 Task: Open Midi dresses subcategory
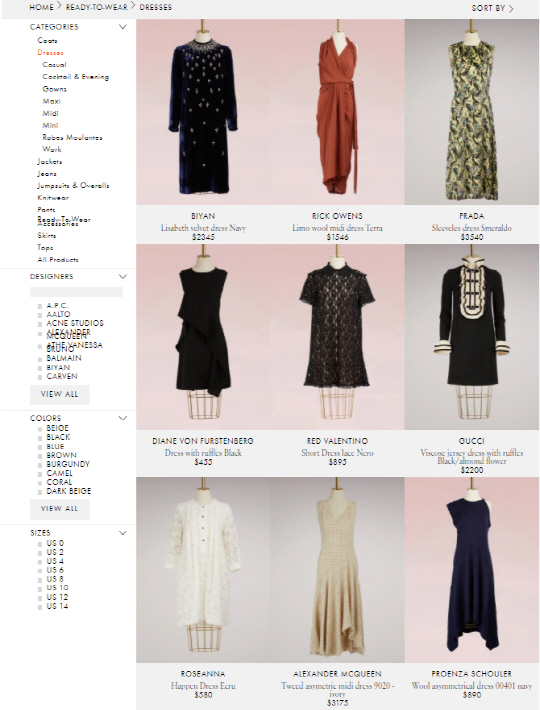(x=50, y=113)
